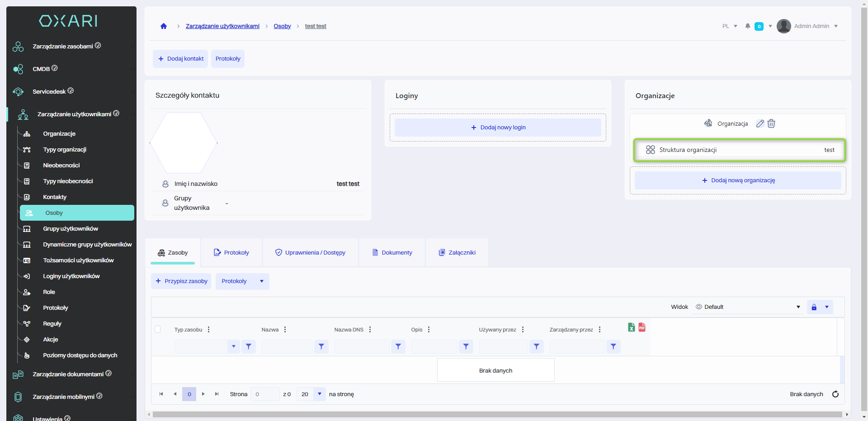This screenshot has height=421, width=868.
Task: Apply filter on Nazwa DNS column
Action: coord(398,346)
